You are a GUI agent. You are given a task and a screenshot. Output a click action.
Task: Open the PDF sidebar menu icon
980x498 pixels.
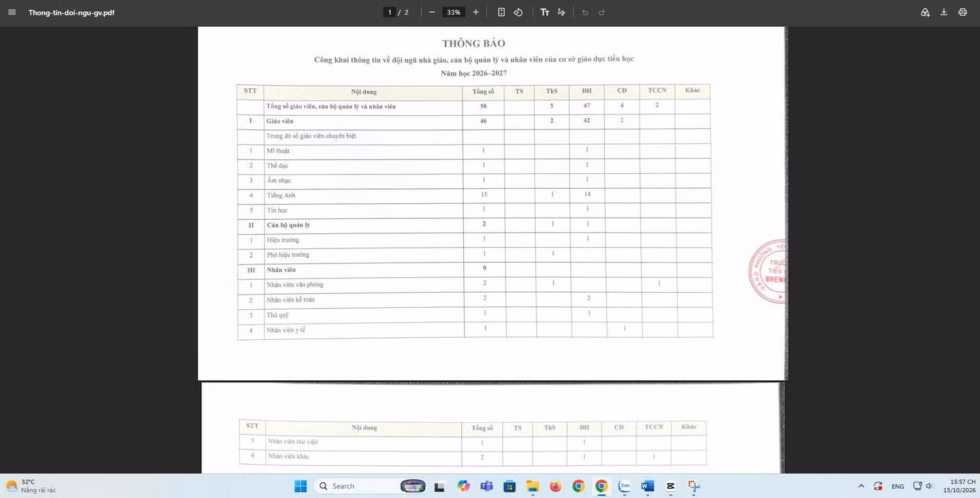[x=12, y=12]
